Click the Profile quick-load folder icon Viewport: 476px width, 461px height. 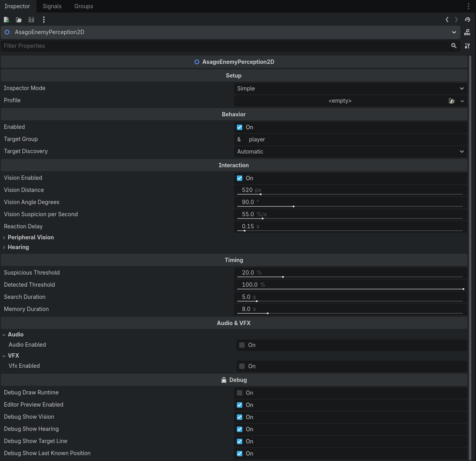coord(452,101)
